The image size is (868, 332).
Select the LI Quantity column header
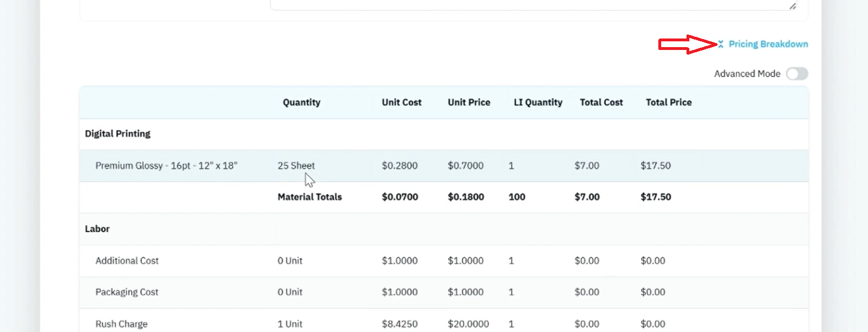pos(538,102)
